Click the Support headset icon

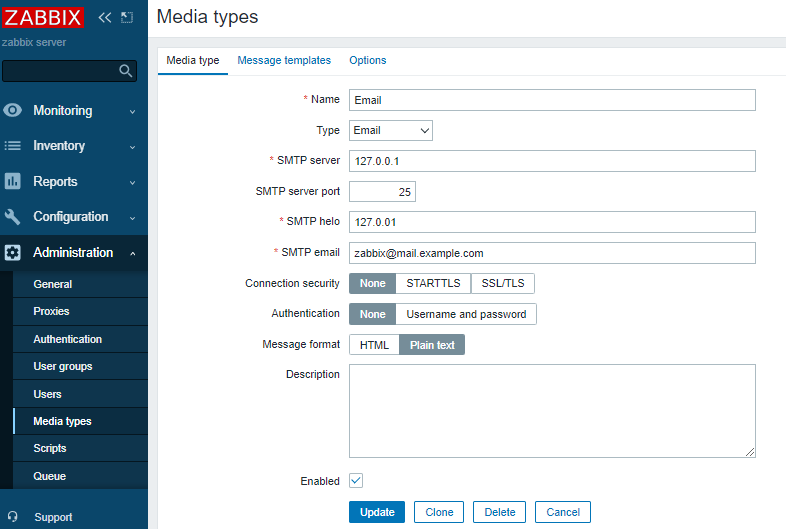coord(13,516)
